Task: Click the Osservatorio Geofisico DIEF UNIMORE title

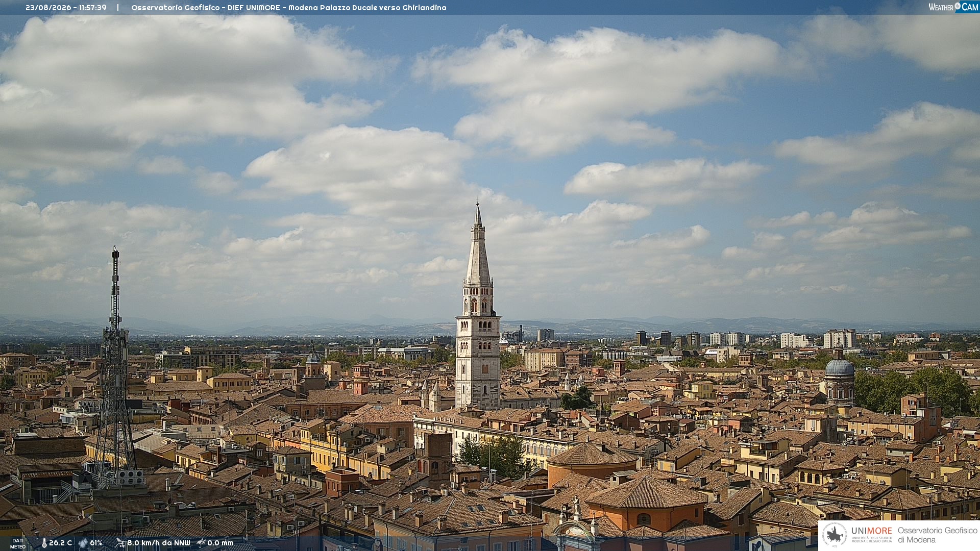Action: tap(288, 8)
